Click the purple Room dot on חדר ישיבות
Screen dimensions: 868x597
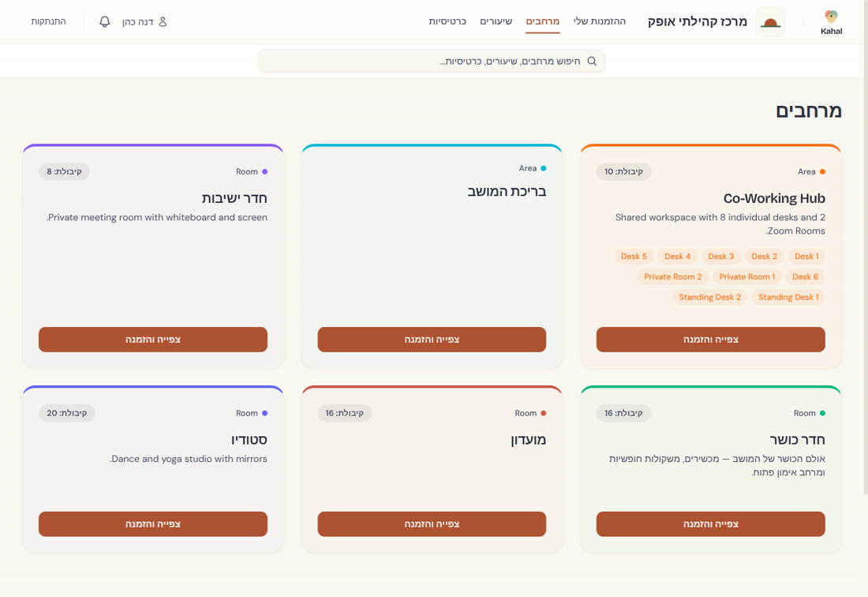click(x=264, y=171)
